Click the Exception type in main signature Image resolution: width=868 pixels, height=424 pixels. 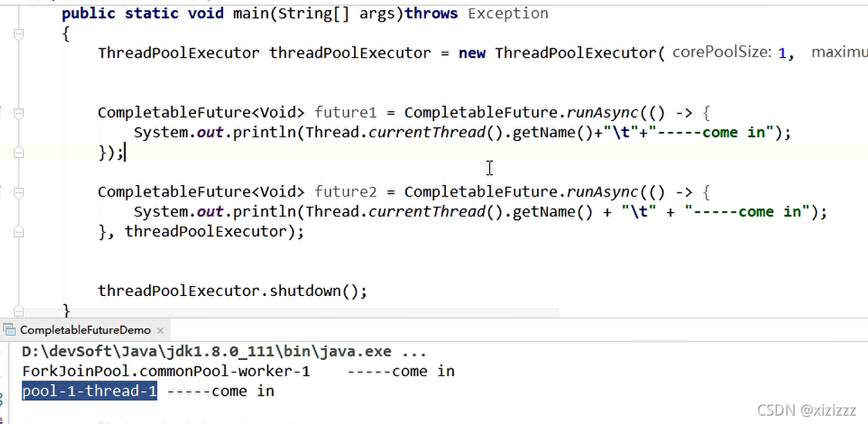[508, 13]
